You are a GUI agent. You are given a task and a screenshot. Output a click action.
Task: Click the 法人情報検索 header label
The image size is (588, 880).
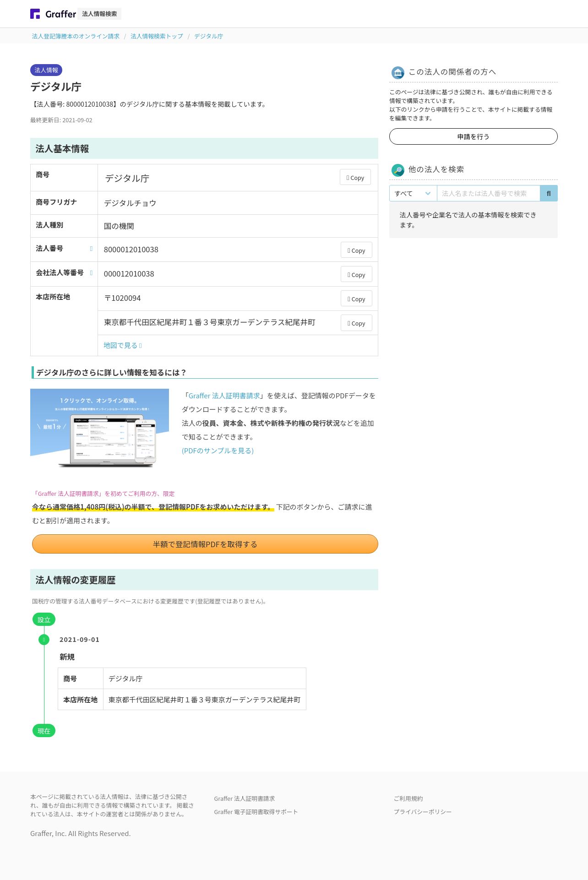click(99, 14)
